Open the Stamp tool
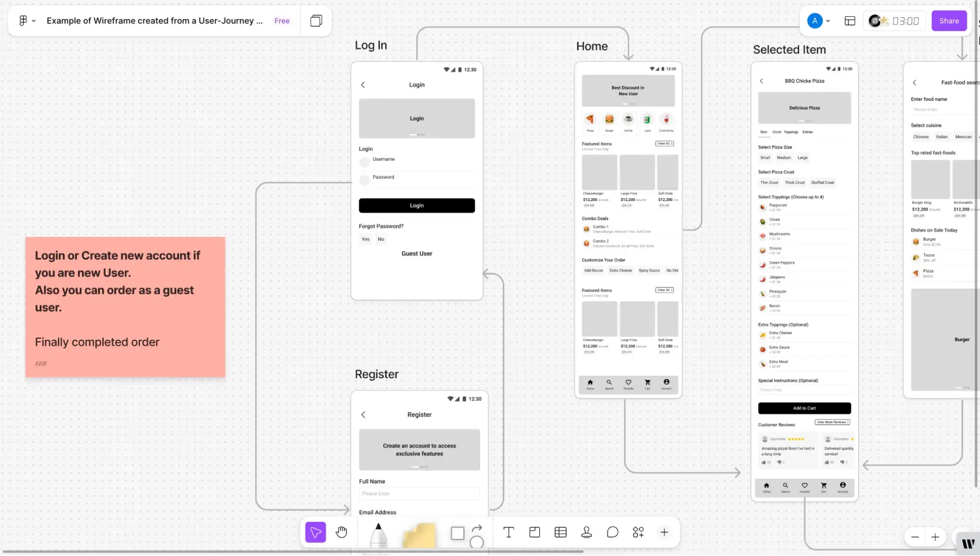Viewport: 980px width, 556px height. coord(587,532)
